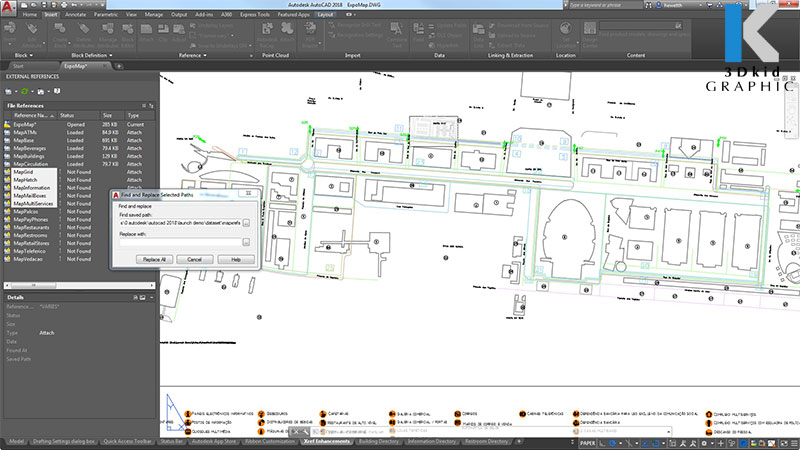Screen dimensions: 800x450
Task: Switch File References to tree view
Action: (x=153, y=105)
